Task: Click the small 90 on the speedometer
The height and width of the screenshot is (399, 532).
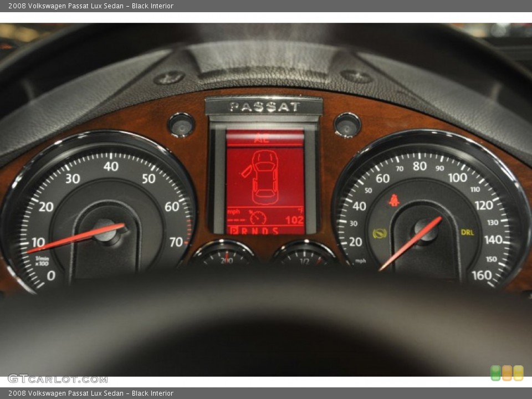Action: 440,168
